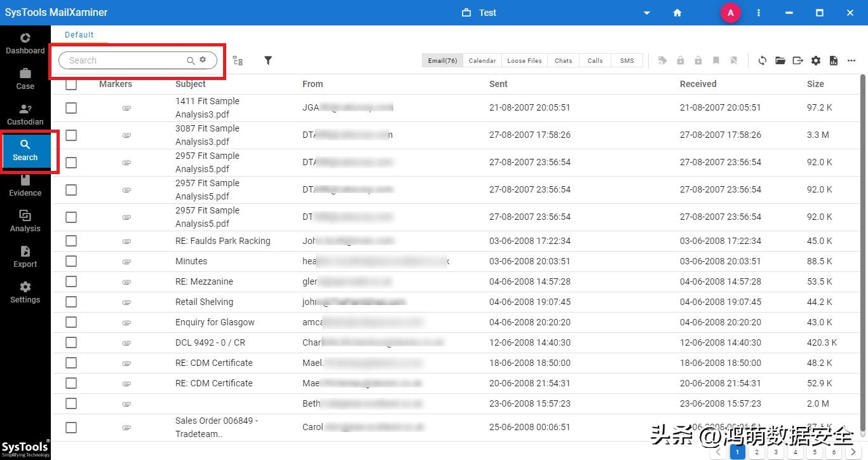Open the three-dot more options in toolbar
868x460 pixels.
pyautogui.click(x=851, y=60)
